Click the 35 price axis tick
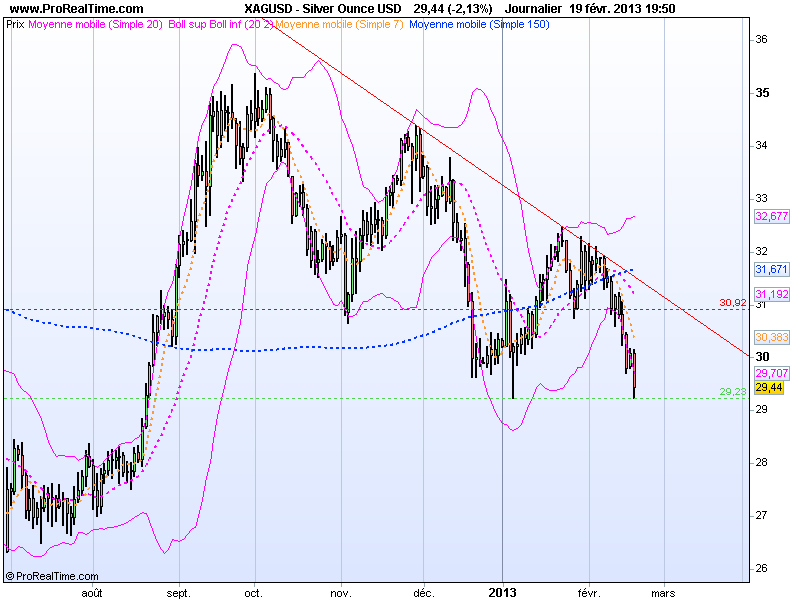The image size is (800, 600). tap(762, 93)
